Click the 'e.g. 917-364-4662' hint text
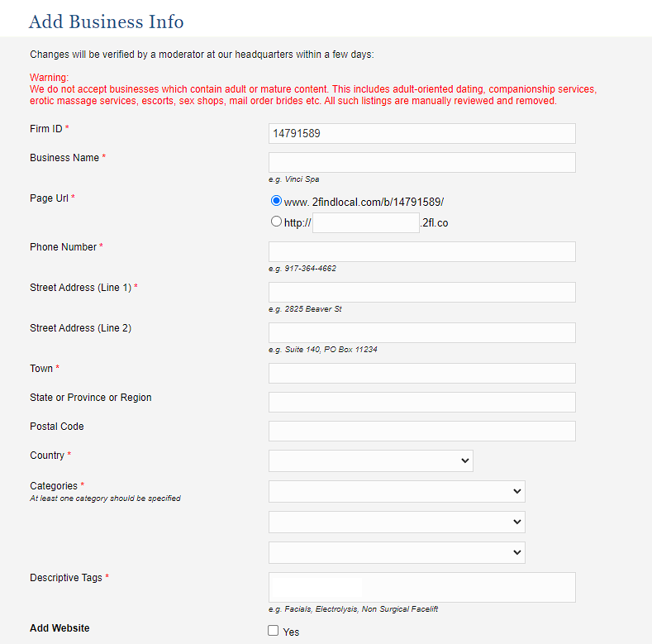 302,269
